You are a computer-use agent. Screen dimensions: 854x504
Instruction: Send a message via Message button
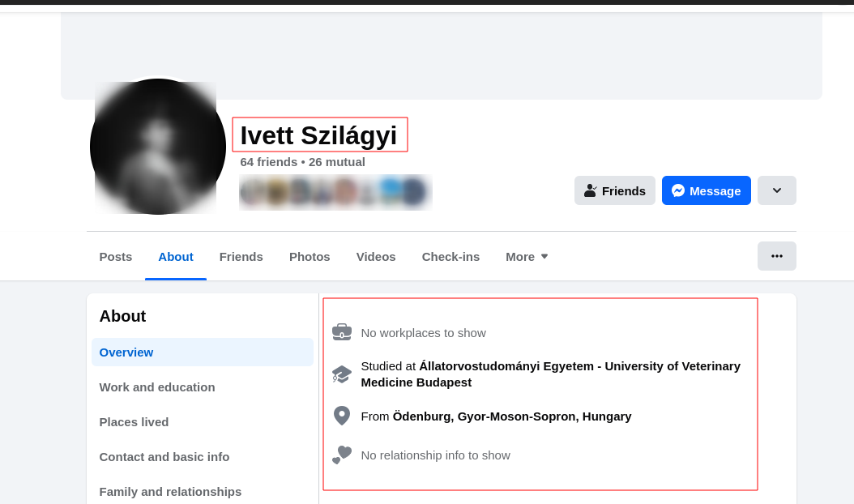click(706, 190)
